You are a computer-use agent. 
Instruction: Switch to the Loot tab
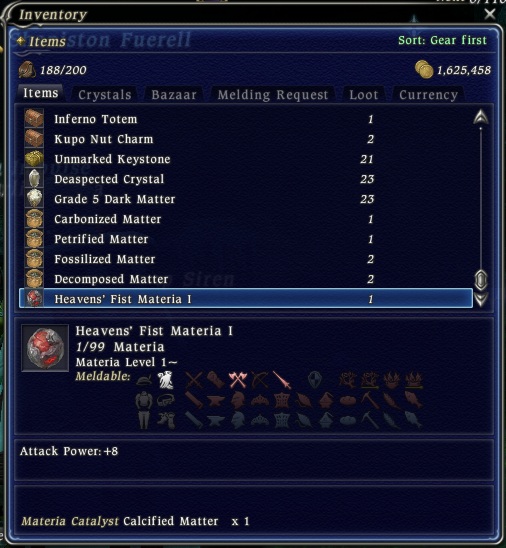(x=364, y=95)
